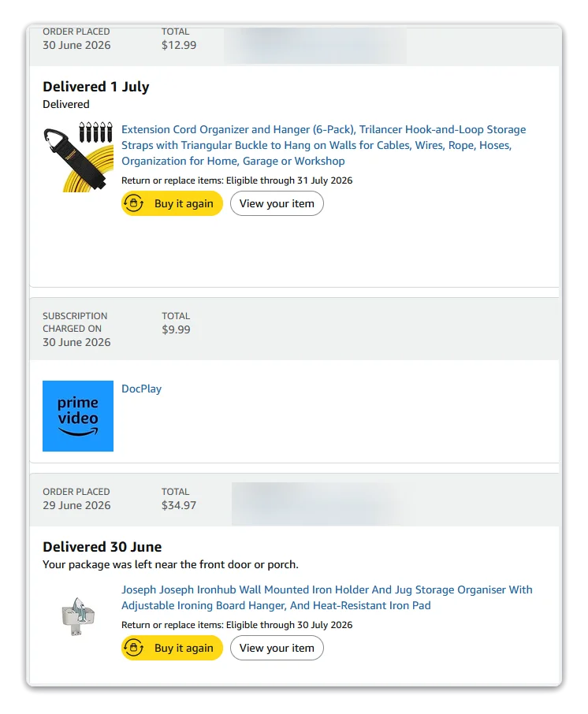Click the return eligibility text through 31 July 2026
The height and width of the screenshot is (714, 588).
tap(236, 180)
